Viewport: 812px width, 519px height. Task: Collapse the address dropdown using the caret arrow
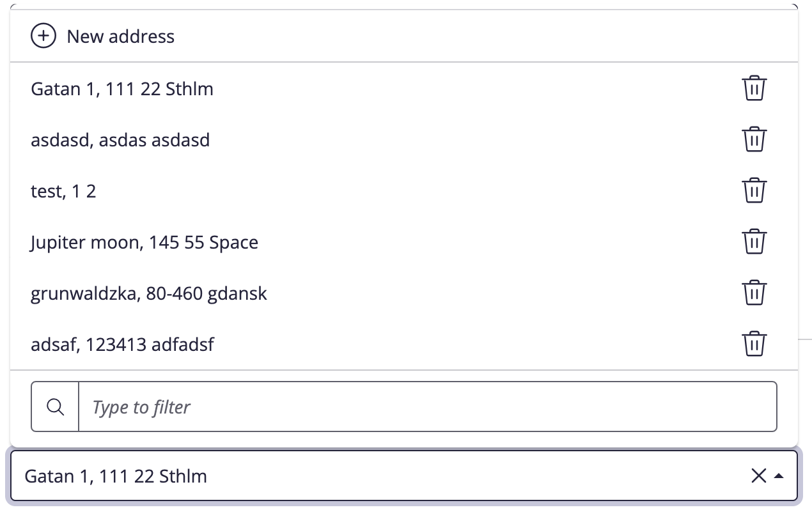[x=779, y=476]
